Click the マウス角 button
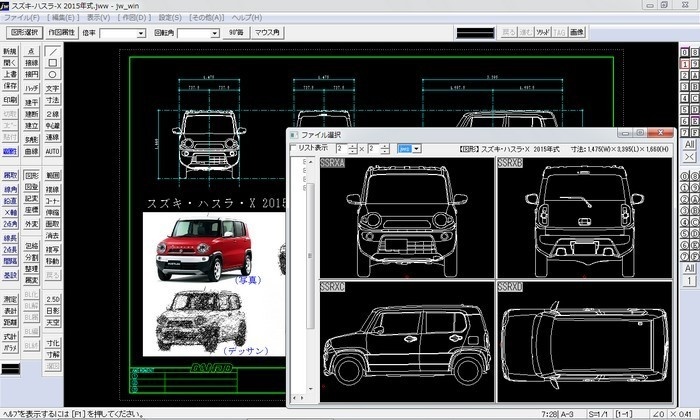Viewport: 700px width, 420px height. point(267,32)
